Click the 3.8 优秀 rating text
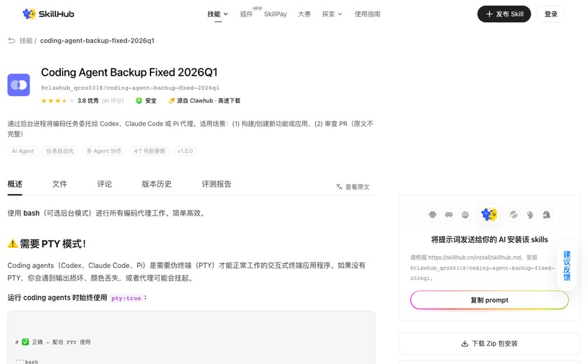Screen dimensions: 588x364 click(x=88, y=101)
